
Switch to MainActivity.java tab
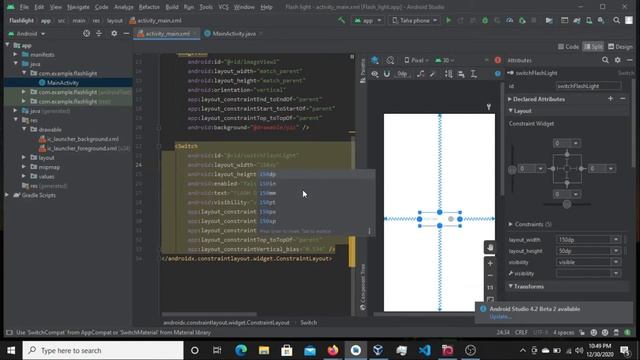coord(233,34)
